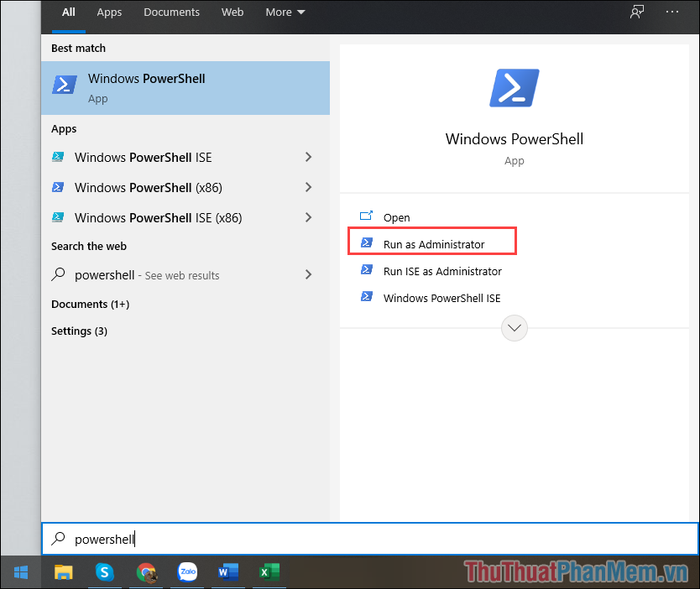The image size is (700, 589).
Task: Expand arrow for Windows PowerShell ISE
Action: point(308,157)
